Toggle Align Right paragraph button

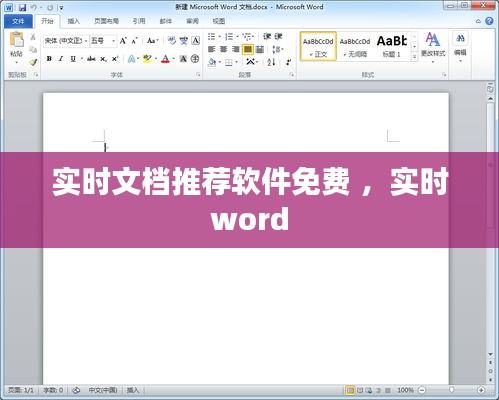235,49
